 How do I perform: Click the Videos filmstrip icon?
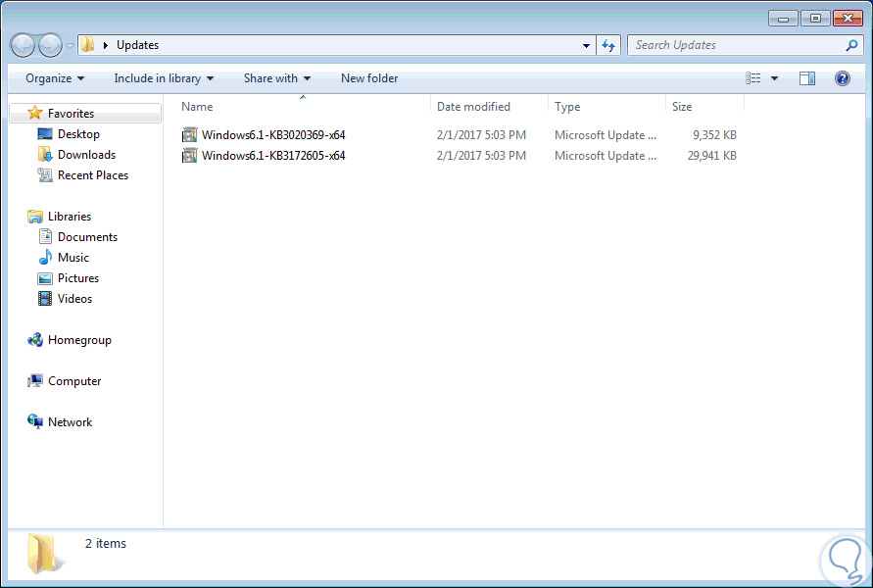(45, 299)
